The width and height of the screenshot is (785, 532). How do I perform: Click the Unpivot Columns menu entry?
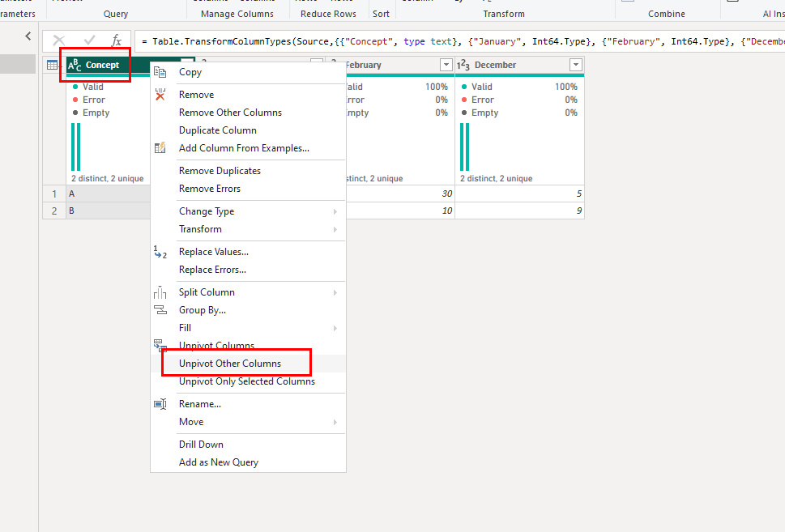click(x=217, y=345)
